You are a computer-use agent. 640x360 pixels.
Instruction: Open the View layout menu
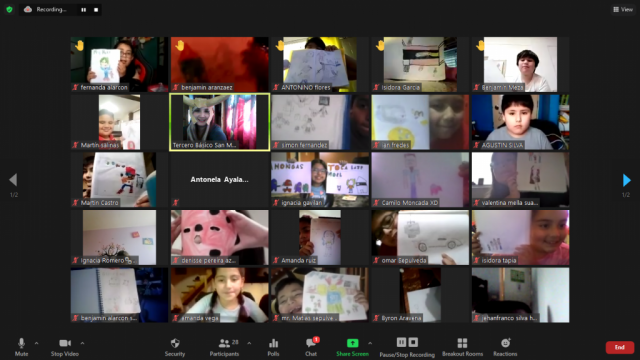pyautogui.click(x=623, y=9)
